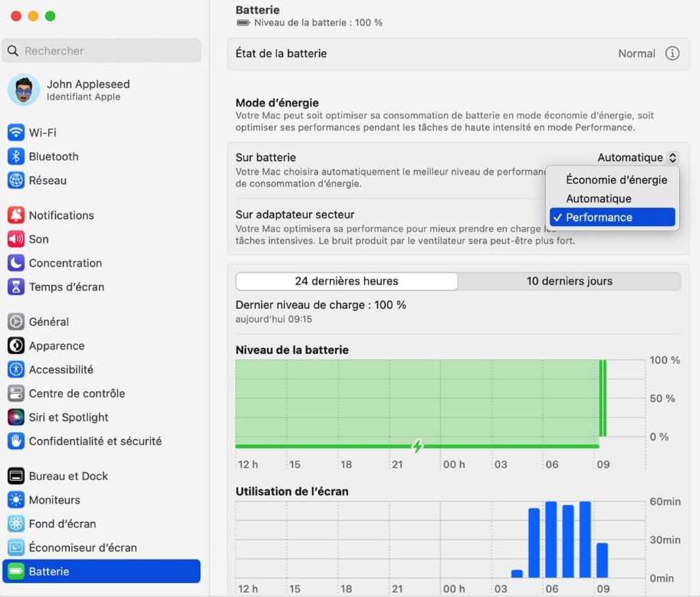Click the État de la batterie row
Screen dimensions: 700x597
pyautogui.click(x=458, y=54)
